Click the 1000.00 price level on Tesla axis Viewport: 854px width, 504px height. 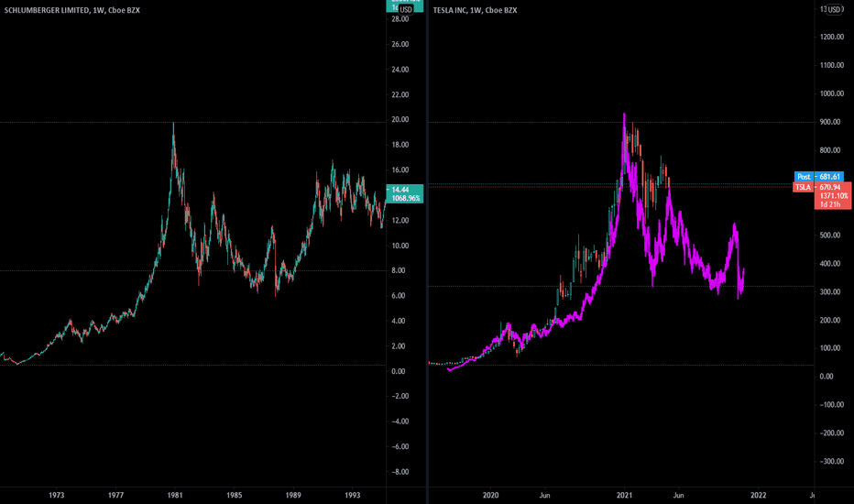pos(830,93)
